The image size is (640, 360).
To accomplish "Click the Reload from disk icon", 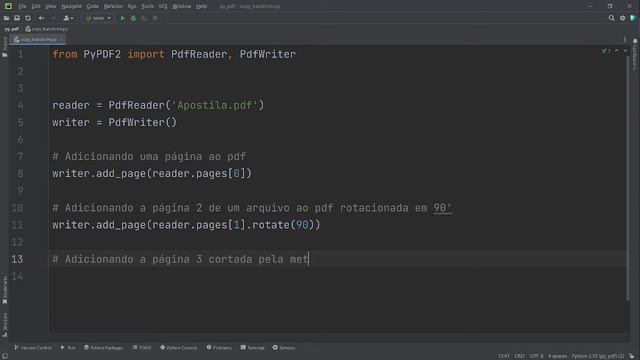I will pyautogui.click(x=28, y=18).
